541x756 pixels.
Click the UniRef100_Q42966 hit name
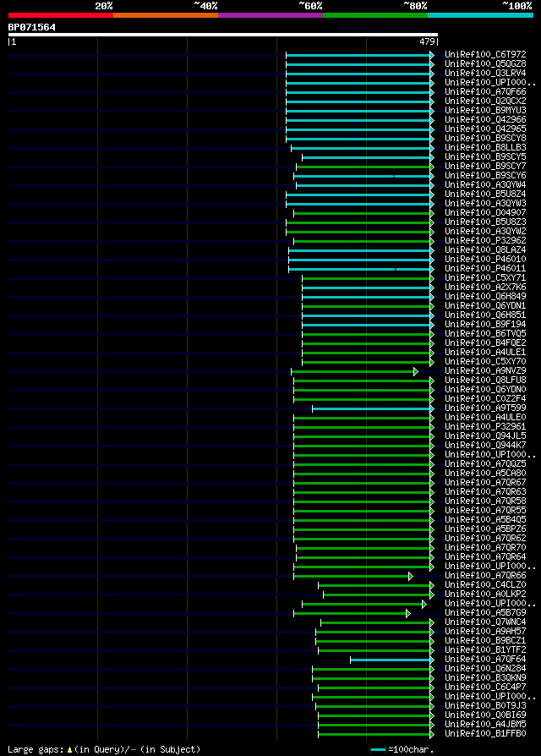click(x=485, y=119)
